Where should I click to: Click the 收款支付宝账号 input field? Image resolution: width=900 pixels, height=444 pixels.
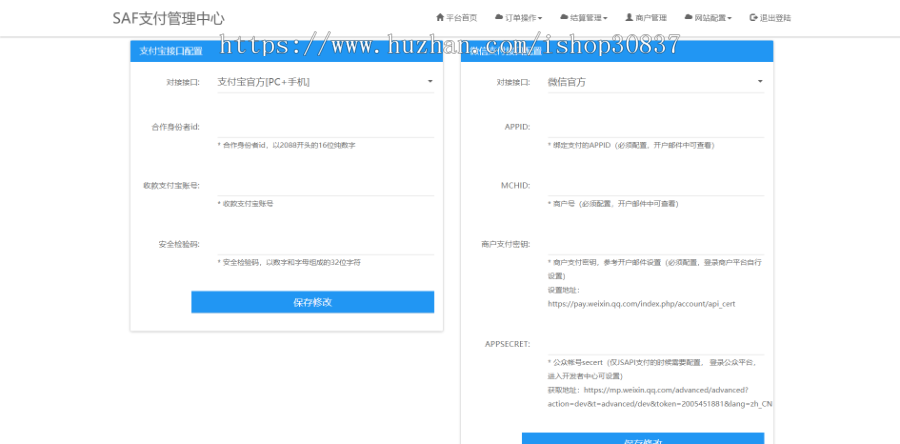pos(325,186)
